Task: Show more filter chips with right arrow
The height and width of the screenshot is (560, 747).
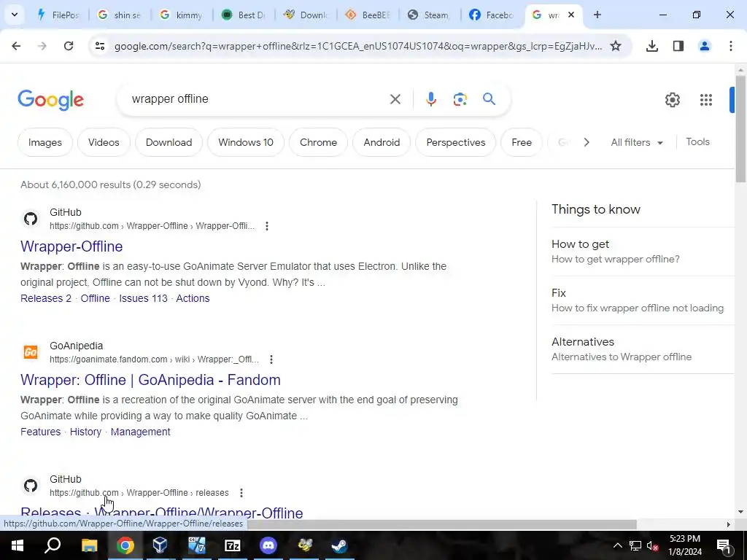Action: (x=587, y=142)
